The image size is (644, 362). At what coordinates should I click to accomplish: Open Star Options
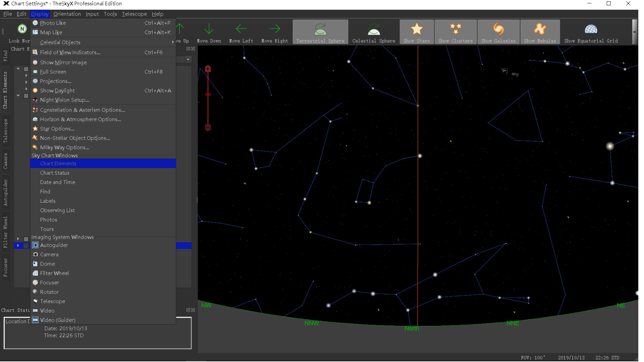click(x=103, y=129)
